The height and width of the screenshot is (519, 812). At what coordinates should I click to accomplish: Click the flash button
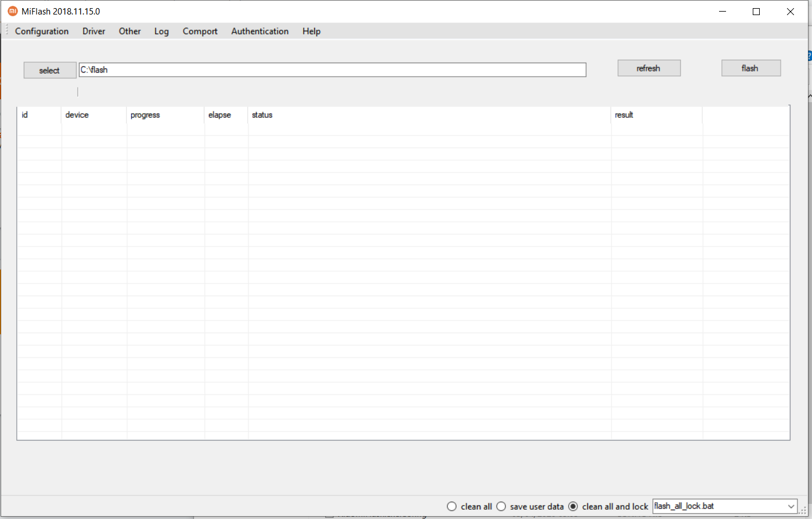point(750,68)
